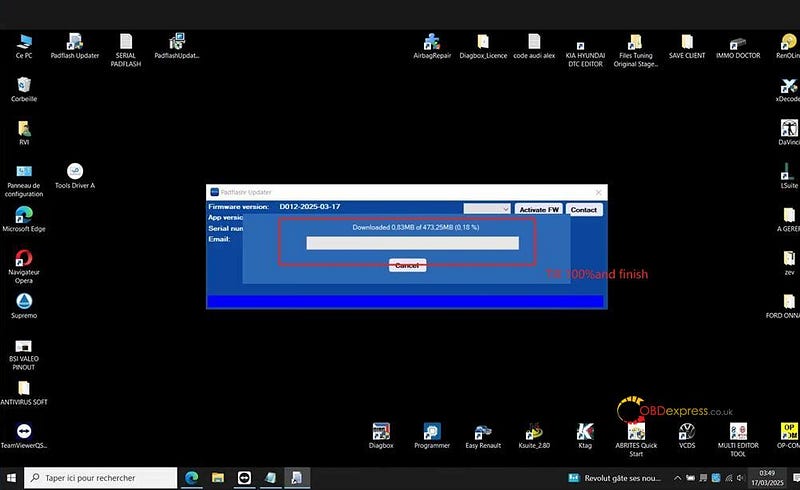
Task: Cancel the firmware download
Action: (x=407, y=265)
